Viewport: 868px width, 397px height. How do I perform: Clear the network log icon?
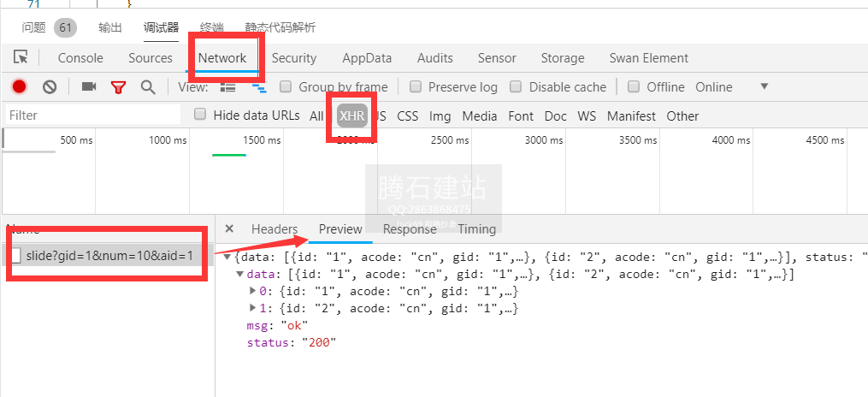tap(50, 86)
